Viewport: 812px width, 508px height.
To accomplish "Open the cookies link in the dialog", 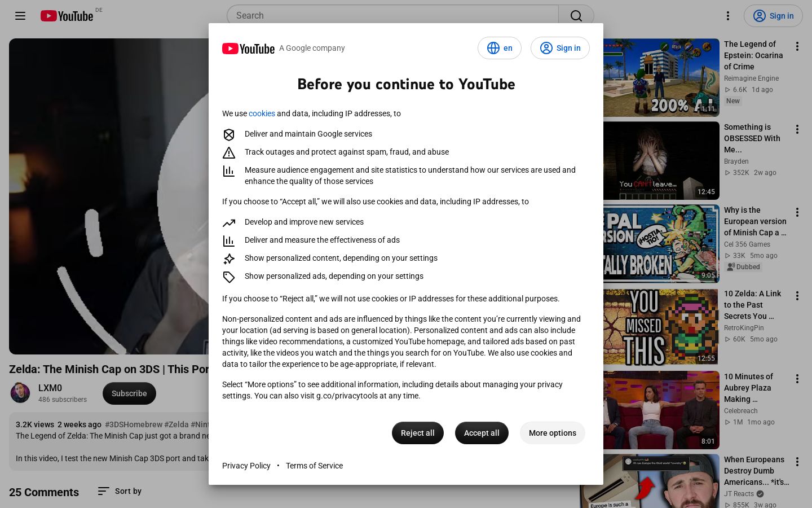I will coord(262,113).
